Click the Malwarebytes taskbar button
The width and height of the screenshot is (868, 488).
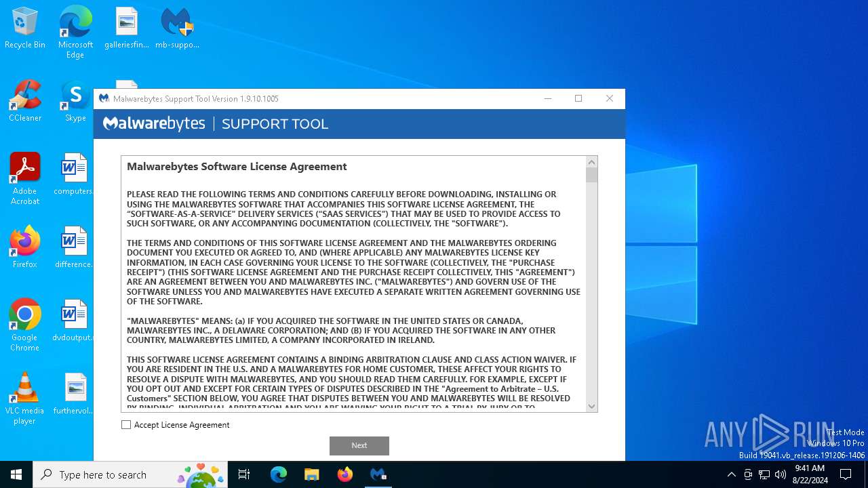[x=378, y=474]
